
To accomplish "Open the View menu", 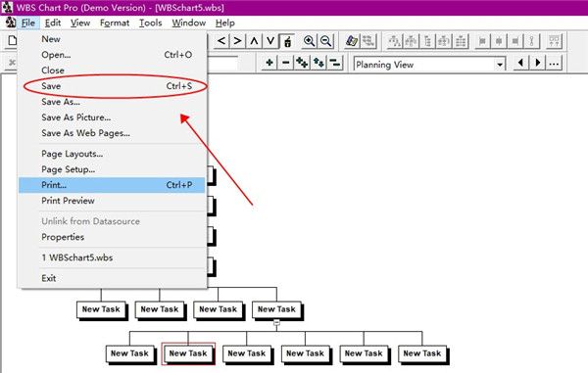I will [x=80, y=23].
